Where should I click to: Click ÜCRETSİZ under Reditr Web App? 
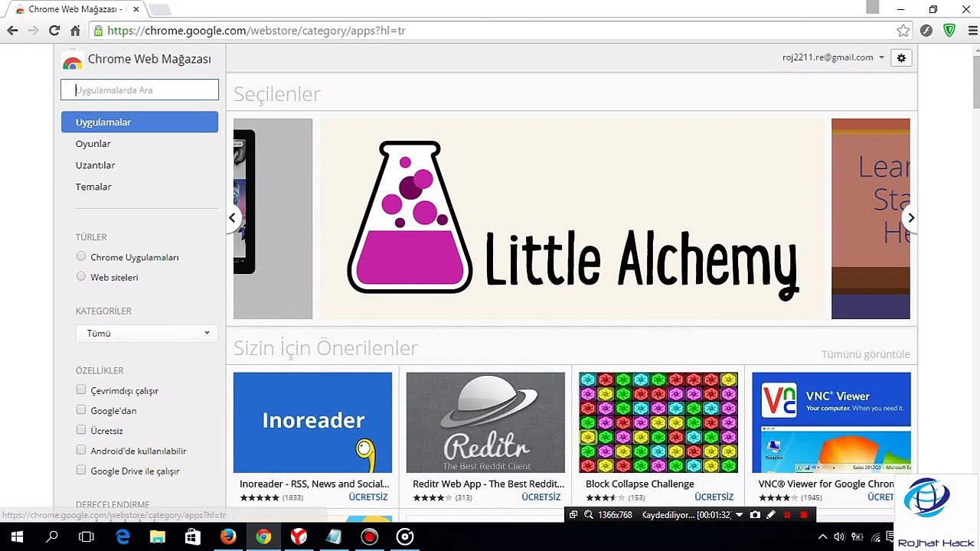tap(541, 497)
